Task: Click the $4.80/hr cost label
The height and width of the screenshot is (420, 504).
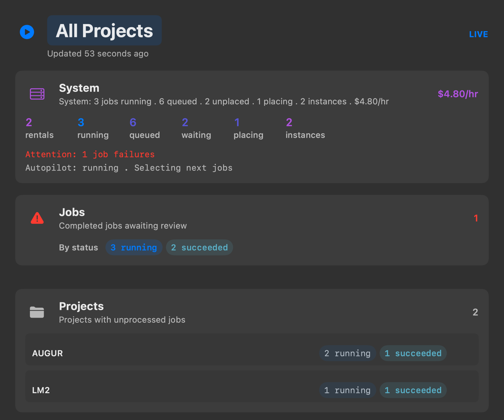Action: 458,94
